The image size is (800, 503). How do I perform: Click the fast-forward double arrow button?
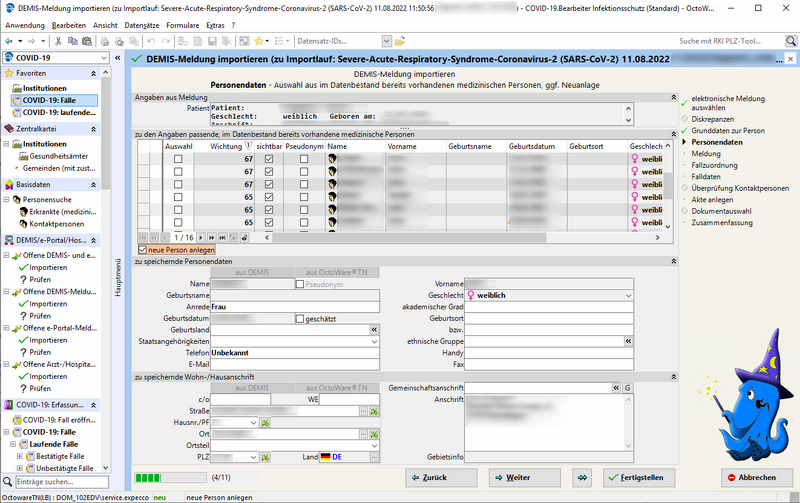tap(583, 478)
